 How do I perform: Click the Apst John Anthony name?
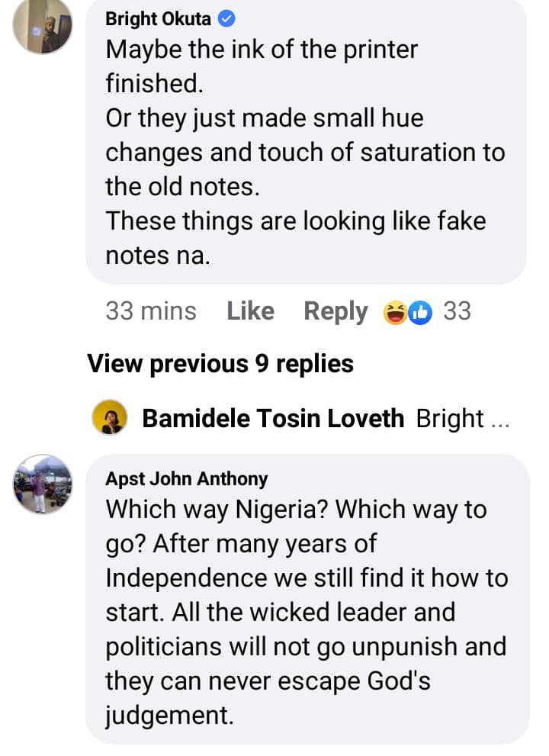click(x=187, y=479)
